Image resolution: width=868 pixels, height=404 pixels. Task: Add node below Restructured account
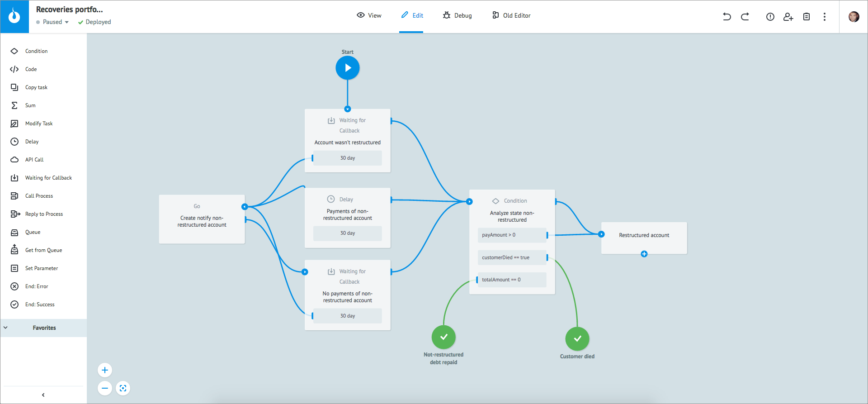(x=644, y=254)
